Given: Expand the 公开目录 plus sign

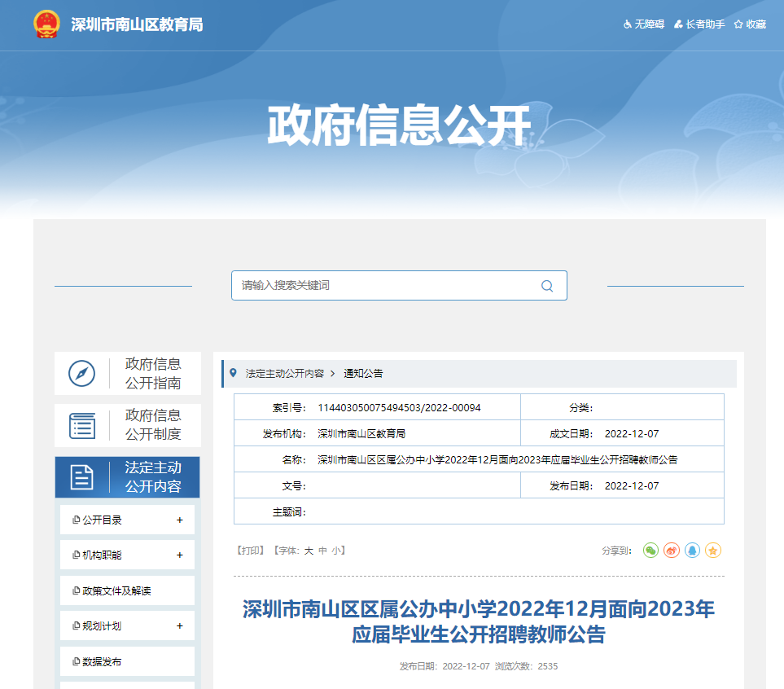Looking at the screenshot, I should point(179,520).
